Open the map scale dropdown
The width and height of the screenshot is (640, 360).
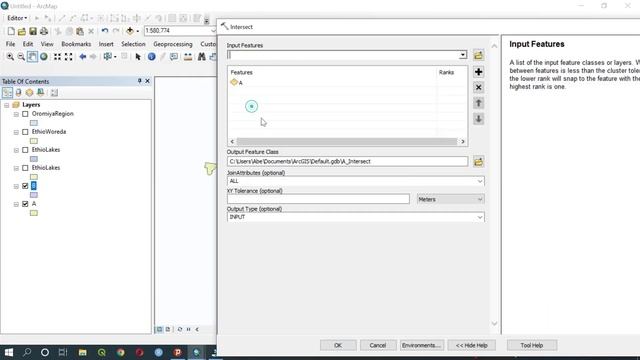(213, 31)
